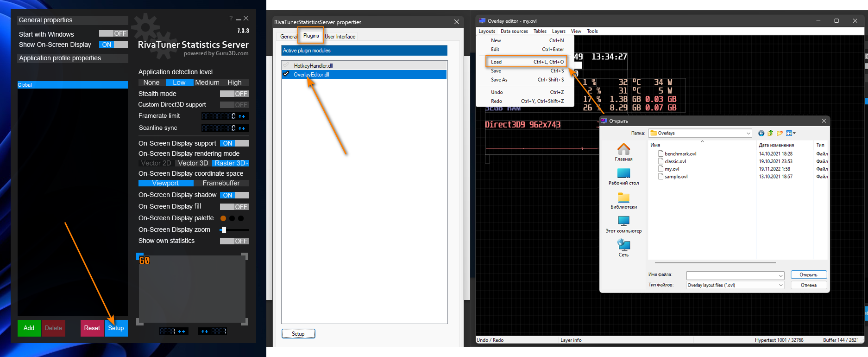Viewport: 868px width, 357px height.
Task: Choose Load from the Layouts menu
Action: tap(526, 62)
